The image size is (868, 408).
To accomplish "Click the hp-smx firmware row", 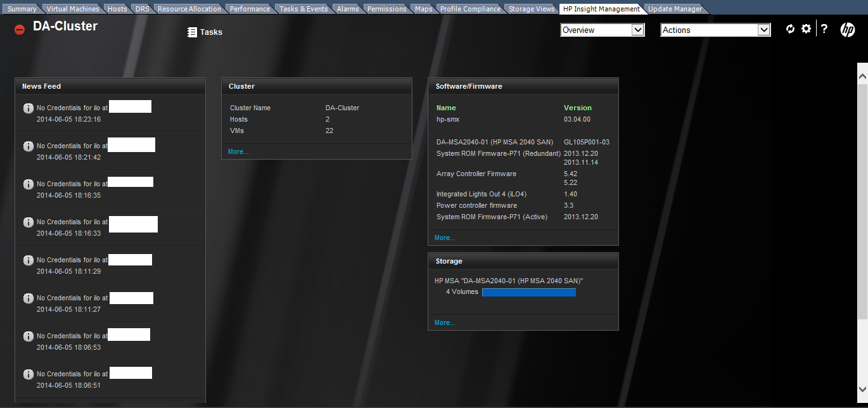I will point(523,119).
